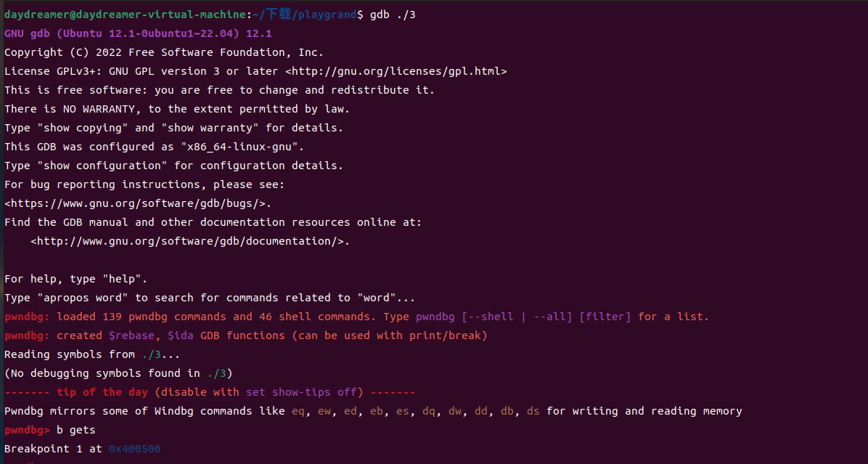The width and height of the screenshot is (868, 464).
Task: Click the text "x86_64-linux-gnu"
Action: (x=239, y=147)
